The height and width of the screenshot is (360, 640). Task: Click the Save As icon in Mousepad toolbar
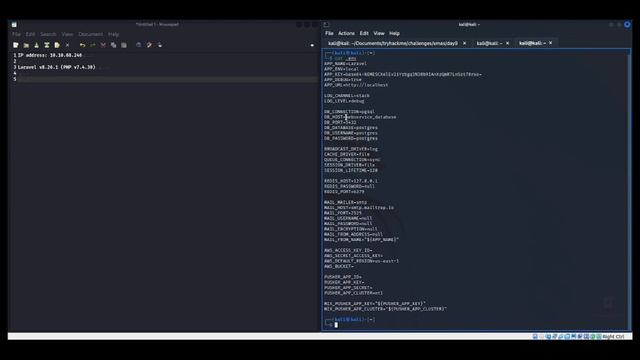pos(47,45)
